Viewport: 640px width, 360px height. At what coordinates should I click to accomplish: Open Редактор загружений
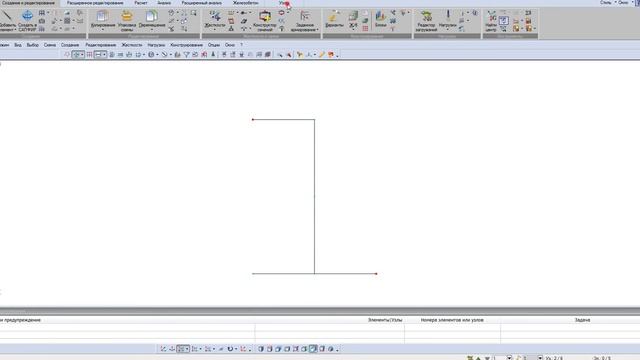click(x=427, y=21)
